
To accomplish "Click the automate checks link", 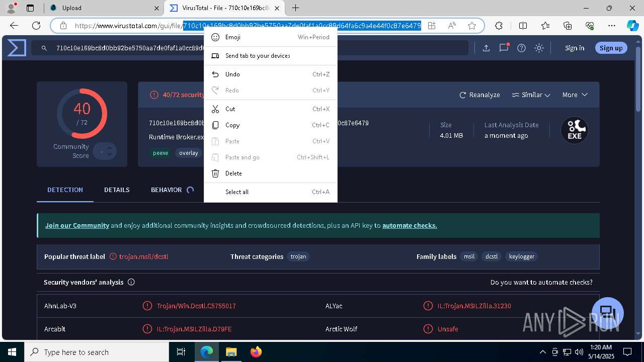I will point(410,226).
